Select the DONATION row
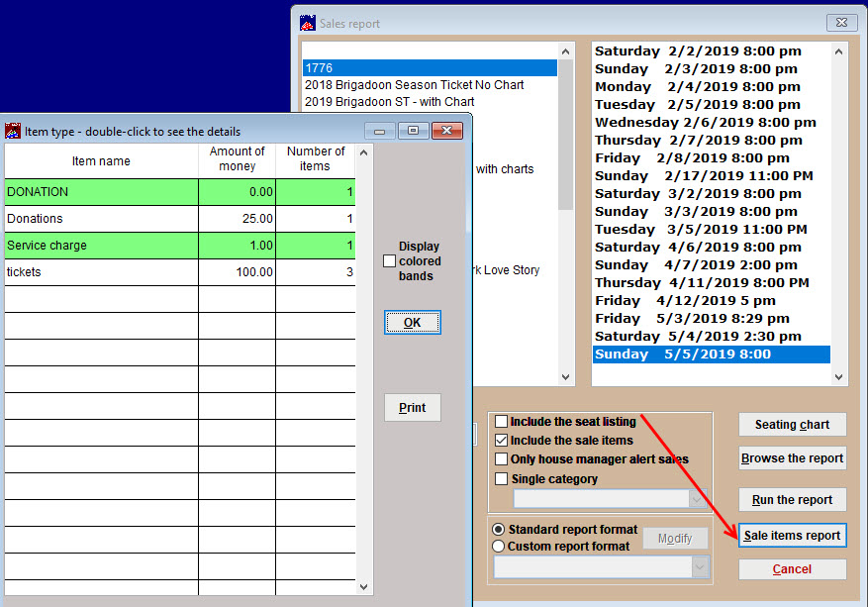Screen dimensions: 868x607 point(180,192)
